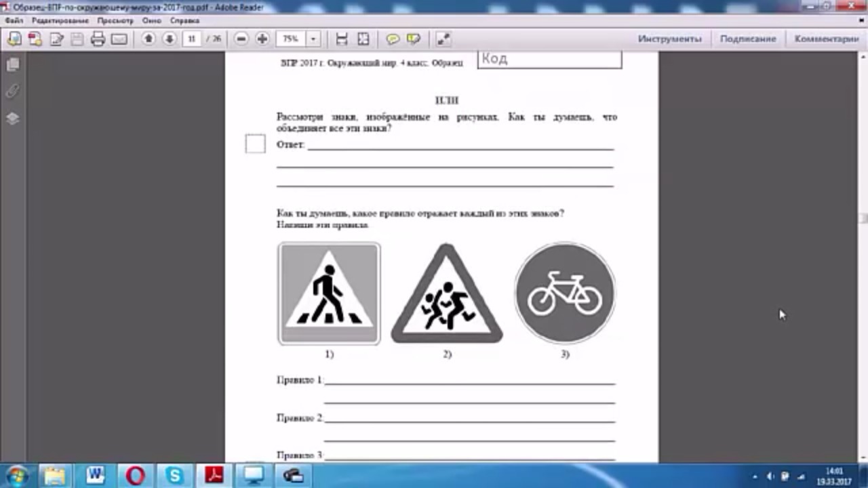Open the Справка menu
868x488 pixels.
(184, 21)
